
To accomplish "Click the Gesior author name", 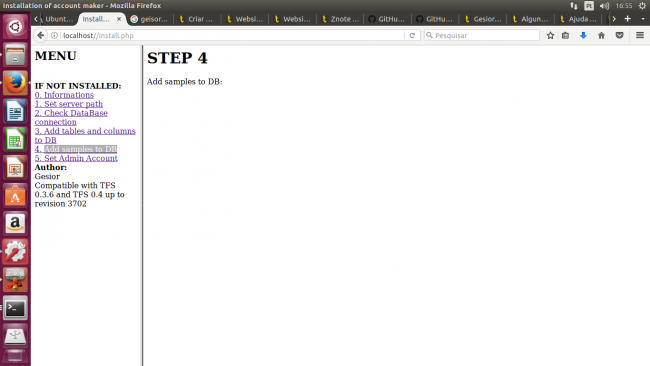I will coord(47,177).
